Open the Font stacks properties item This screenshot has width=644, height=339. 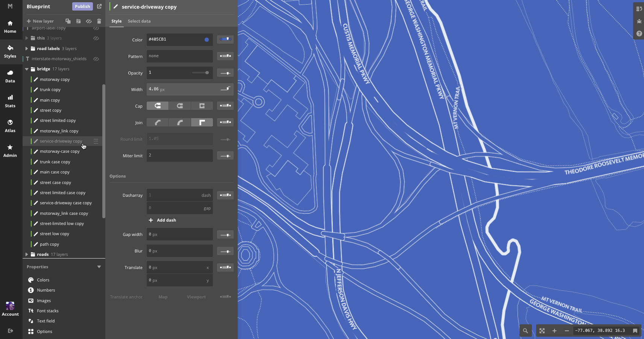pyautogui.click(x=48, y=311)
